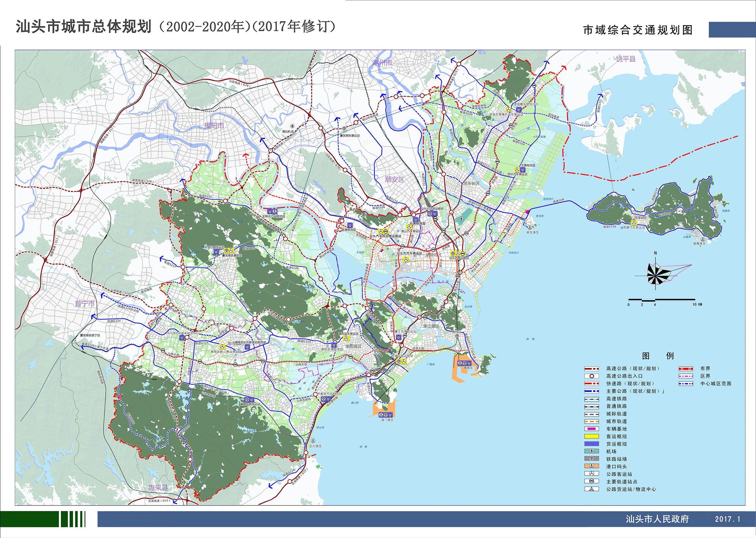Viewport: 756px width, 538px height.
Task: Click the 城市轨道 orange dashed legend symbol
Action: (x=591, y=421)
